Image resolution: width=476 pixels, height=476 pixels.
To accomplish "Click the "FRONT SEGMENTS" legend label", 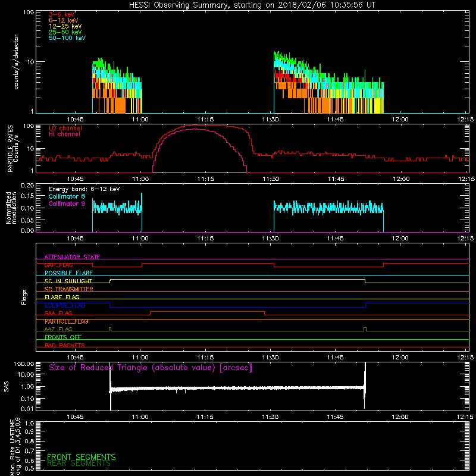I will click(x=82, y=457).
